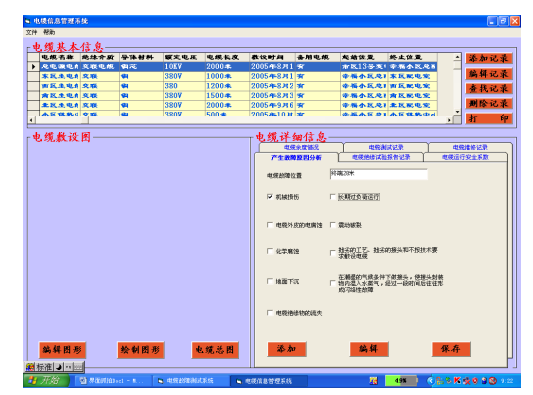Click in the 电缆故障位置 text field

pos(379,174)
